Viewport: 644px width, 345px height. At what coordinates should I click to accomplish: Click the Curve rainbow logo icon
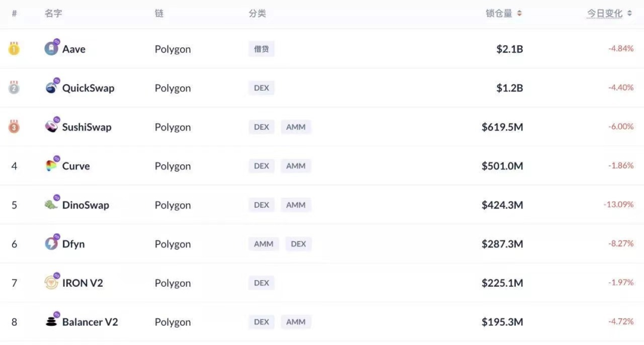[x=51, y=165]
